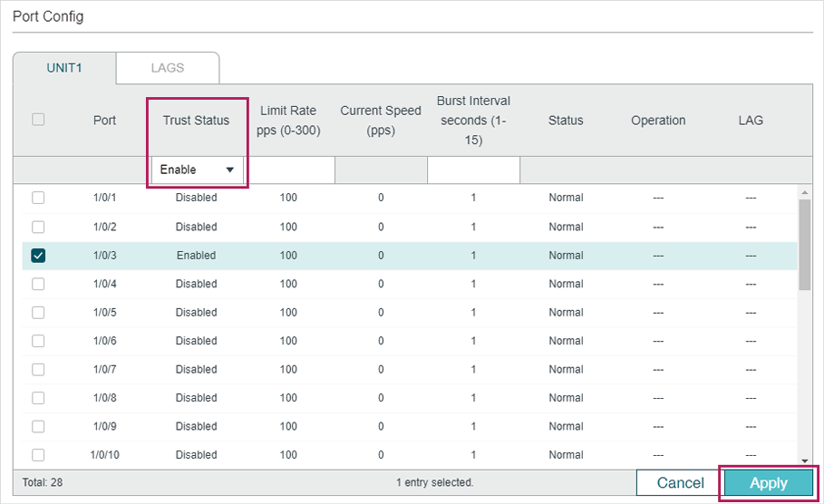Image resolution: width=824 pixels, height=504 pixels.
Task: Check the box for port 1/0/1
Action: point(38,198)
